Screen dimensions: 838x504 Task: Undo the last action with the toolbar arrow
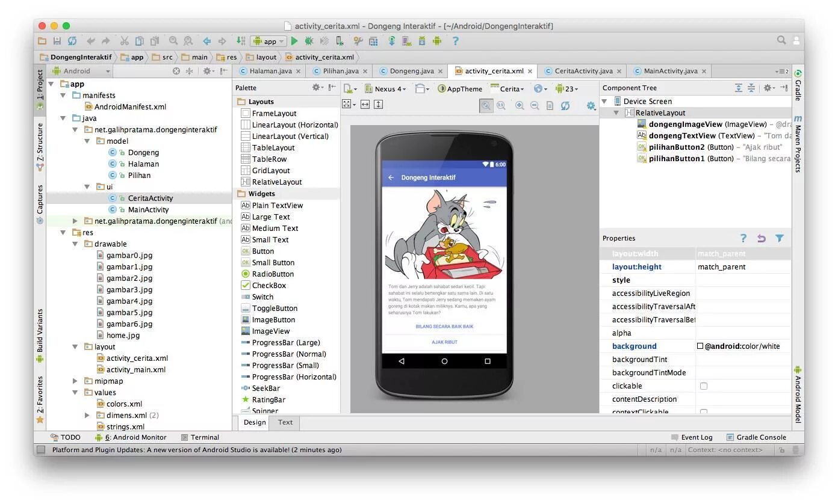coord(91,41)
